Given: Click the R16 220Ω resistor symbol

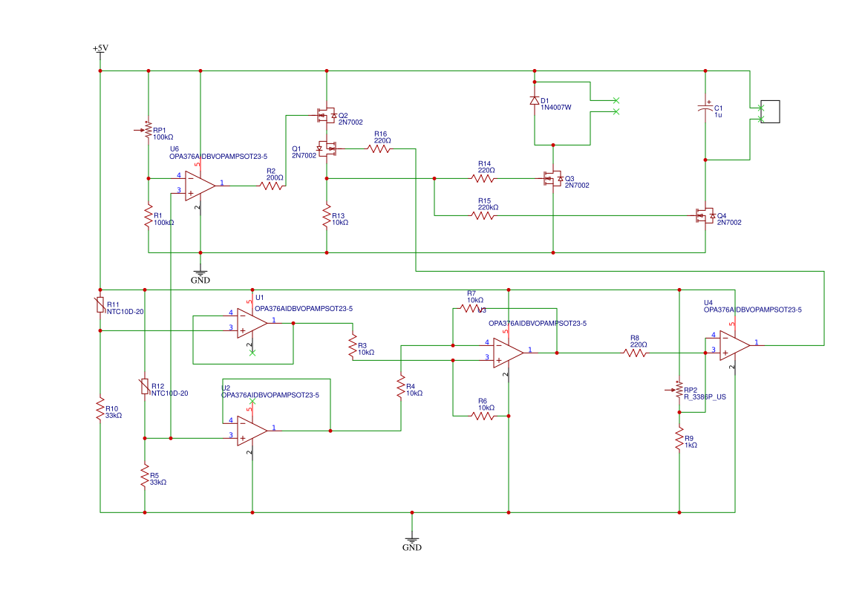Looking at the screenshot, I should (379, 148).
